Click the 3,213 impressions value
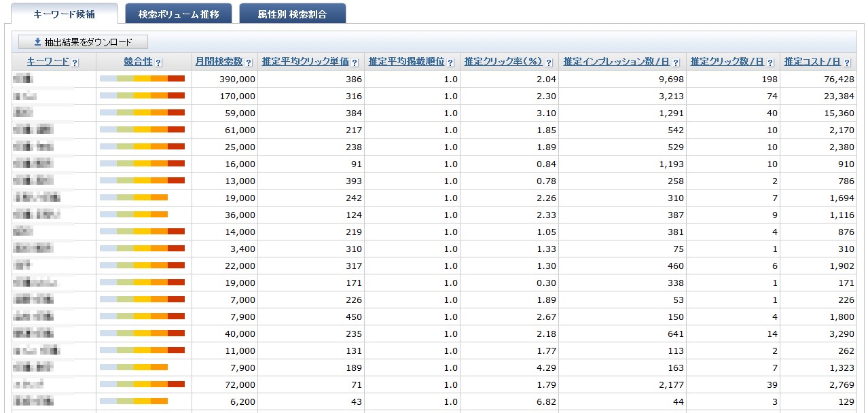 tap(670, 96)
